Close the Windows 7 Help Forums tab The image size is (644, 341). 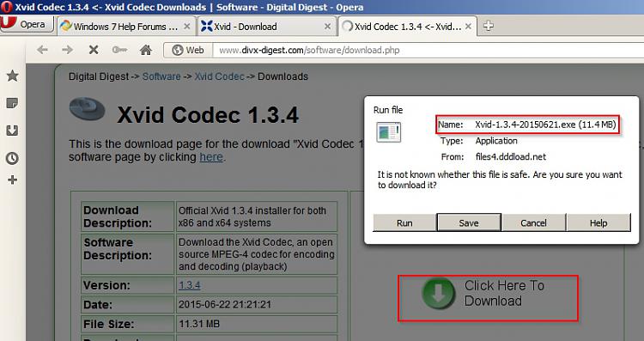click(x=187, y=27)
